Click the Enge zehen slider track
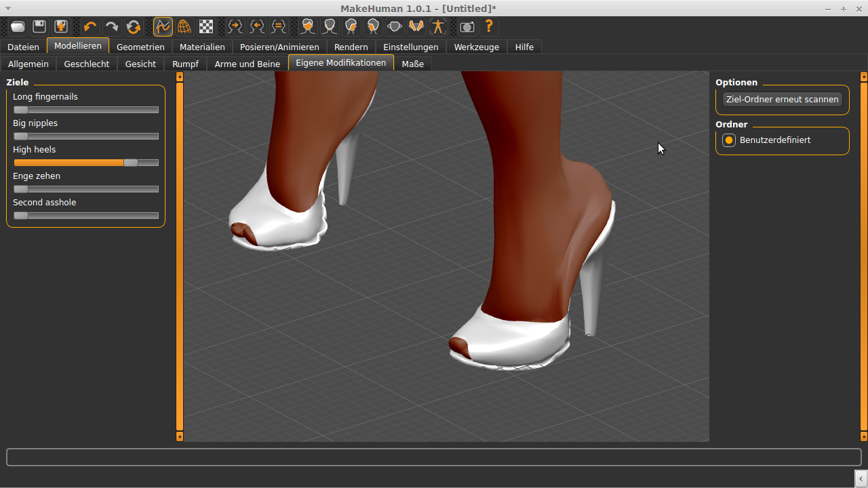This screenshot has width=868, height=488. click(86, 189)
